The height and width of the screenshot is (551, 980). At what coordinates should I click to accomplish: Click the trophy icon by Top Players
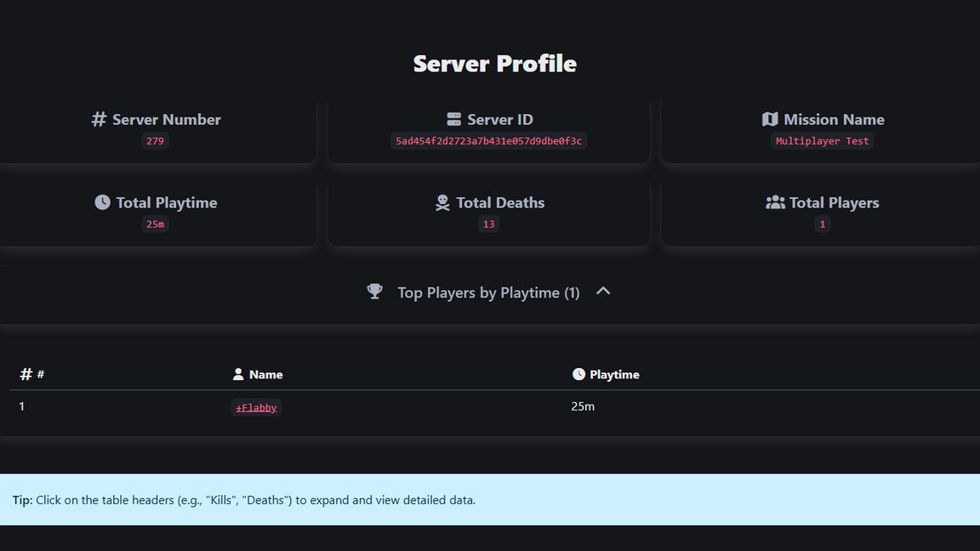pyautogui.click(x=374, y=292)
